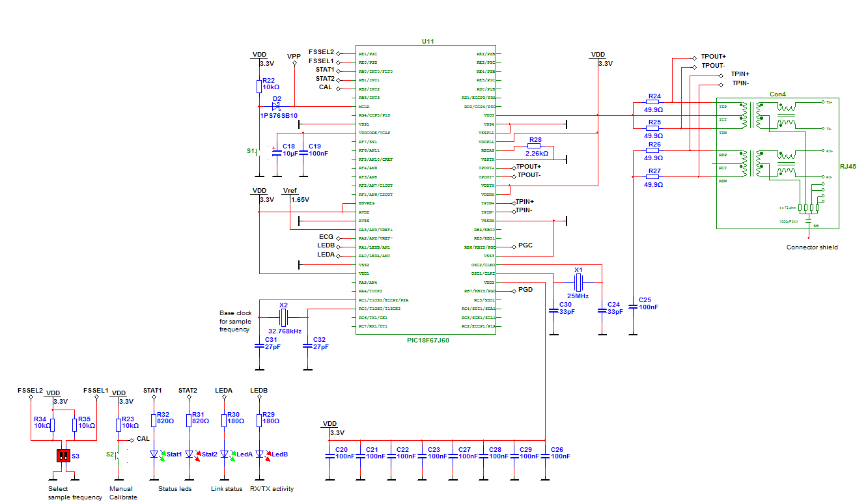Image resolution: width=868 pixels, height=502 pixels.
Task: Click the U11 component reference label
Action: click(427, 41)
